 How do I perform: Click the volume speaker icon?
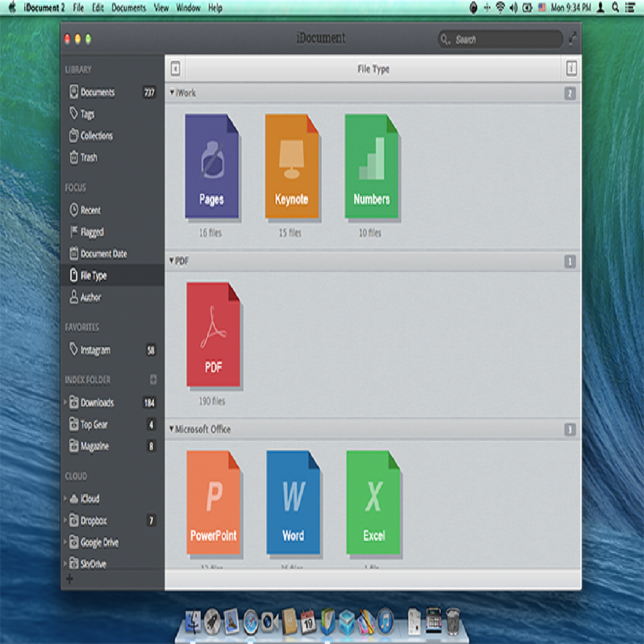point(513,7)
